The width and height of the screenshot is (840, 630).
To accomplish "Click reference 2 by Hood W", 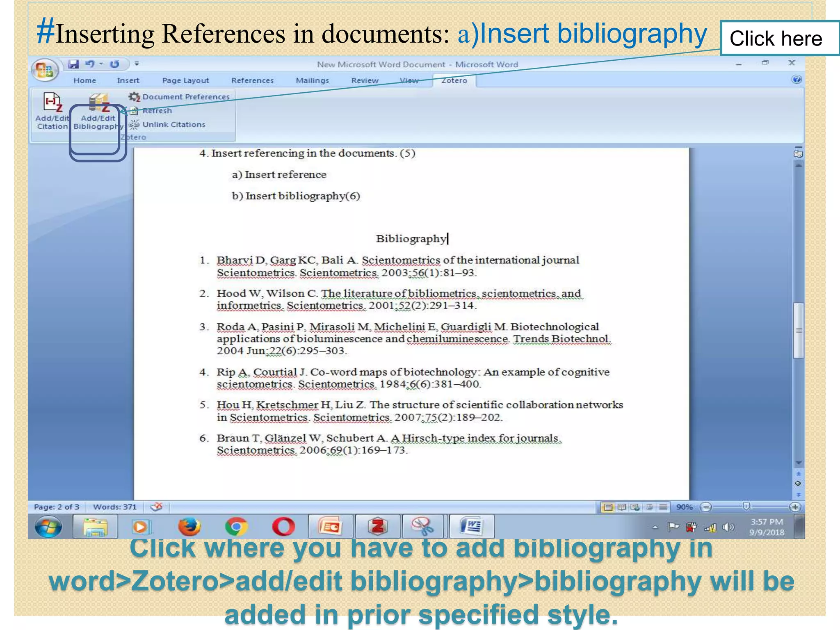I will click(390, 299).
